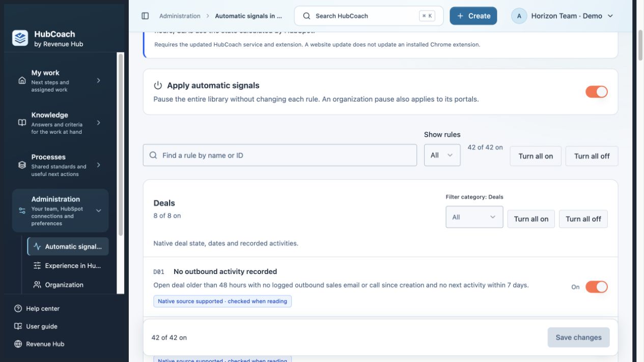Open Experience in HubSpot sidebar item
Screen dimensions: 644x362
[68, 265]
